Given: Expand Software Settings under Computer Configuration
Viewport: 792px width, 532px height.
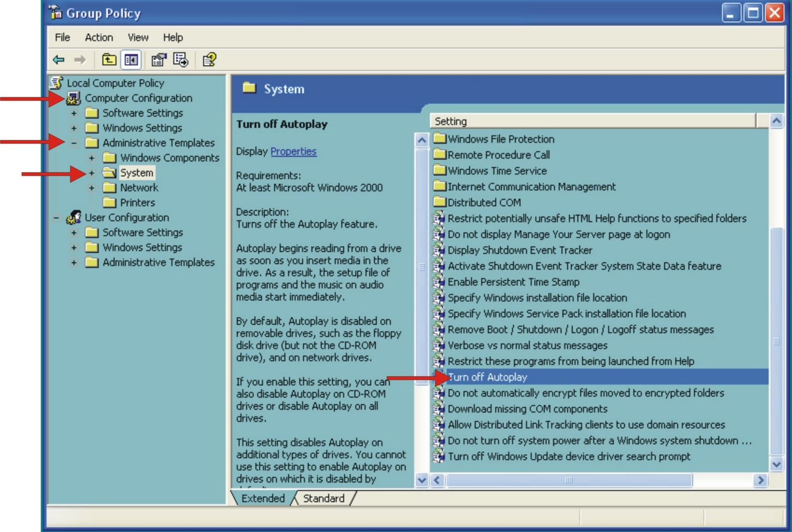Looking at the screenshot, I should pos(74,113).
